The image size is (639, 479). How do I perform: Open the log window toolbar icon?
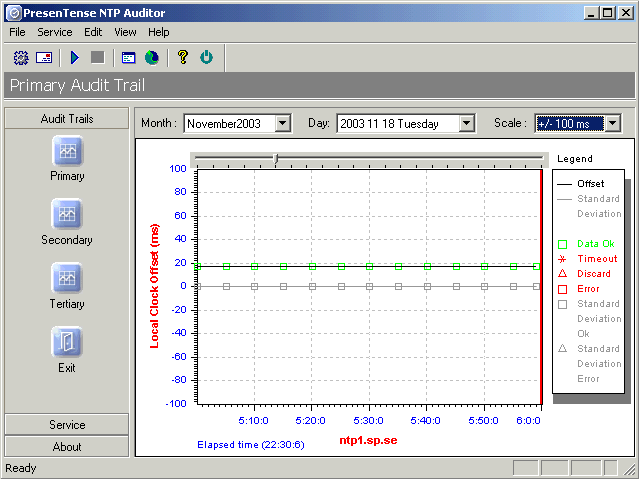pos(128,58)
